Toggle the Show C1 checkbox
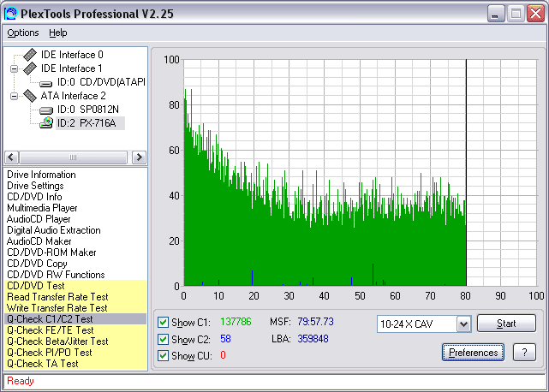Viewport: 549px width, 392px height. click(163, 322)
